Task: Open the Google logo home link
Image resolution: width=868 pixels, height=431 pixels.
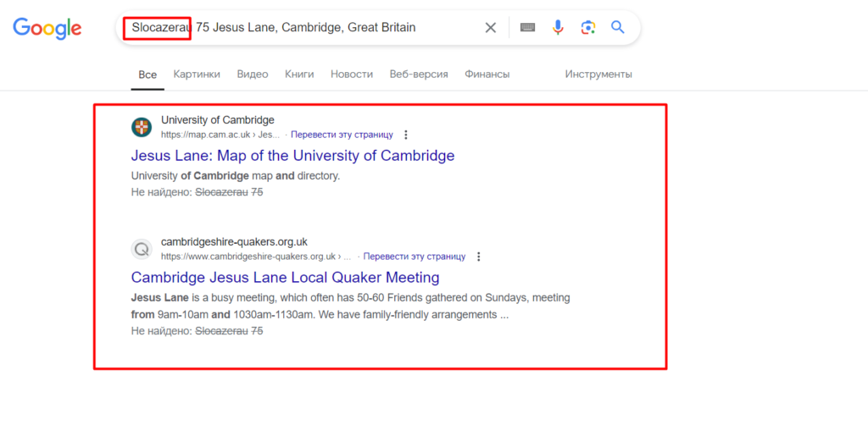Action: 47,28
